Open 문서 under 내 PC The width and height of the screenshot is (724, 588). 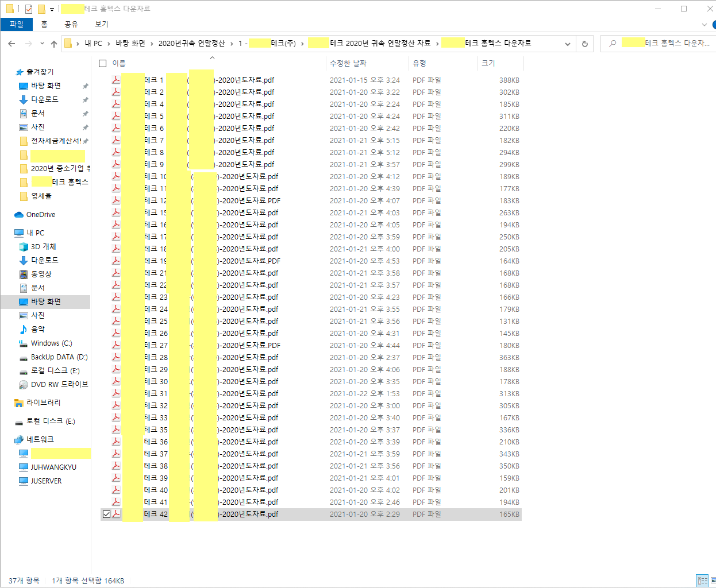pyautogui.click(x=38, y=288)
